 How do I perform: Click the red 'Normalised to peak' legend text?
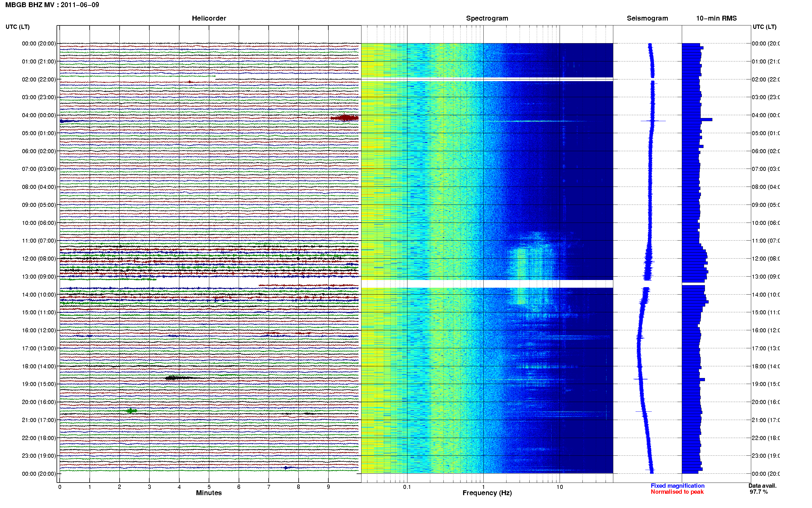point(677,492)
